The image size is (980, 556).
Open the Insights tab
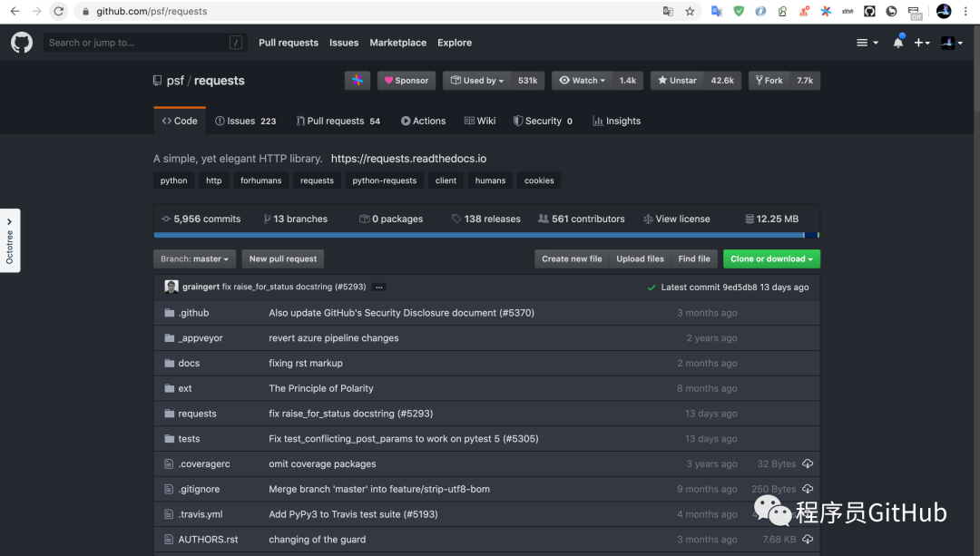point(616,122)
